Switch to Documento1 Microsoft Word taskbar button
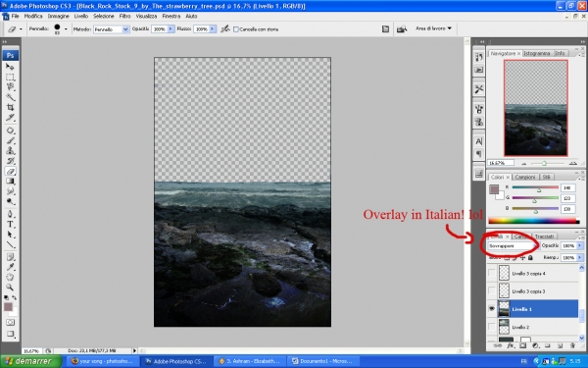The image size is (588, 368). click(x=323, y=361)
